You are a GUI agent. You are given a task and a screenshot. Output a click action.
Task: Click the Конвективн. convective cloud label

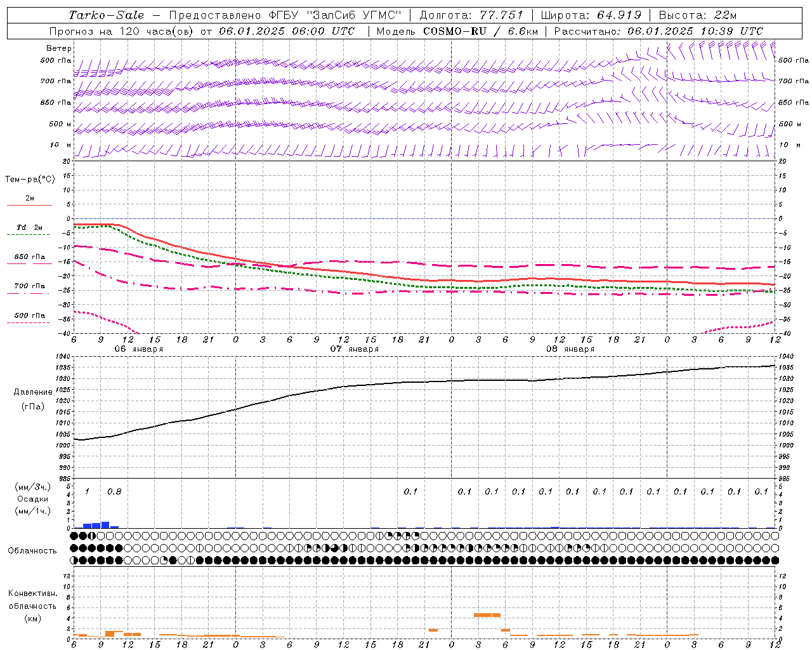tap(32, 594)
